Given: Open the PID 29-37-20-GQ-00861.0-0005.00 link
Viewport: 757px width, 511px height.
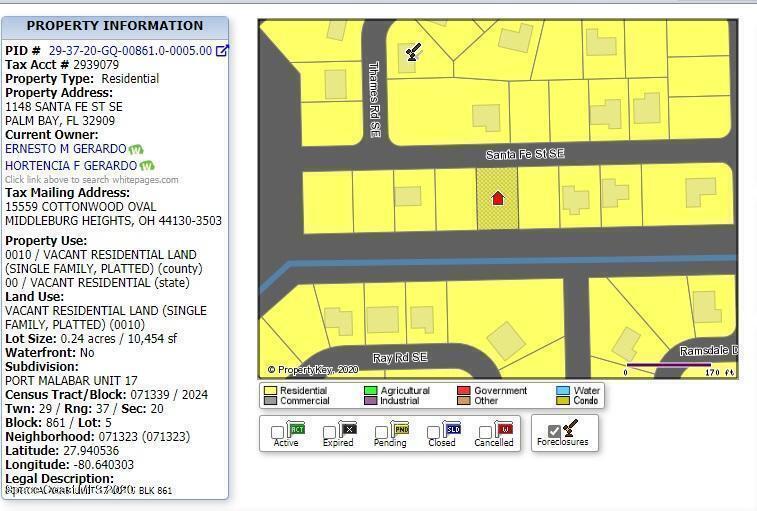Looking at the screenshot, I should [x=130, y=51].
